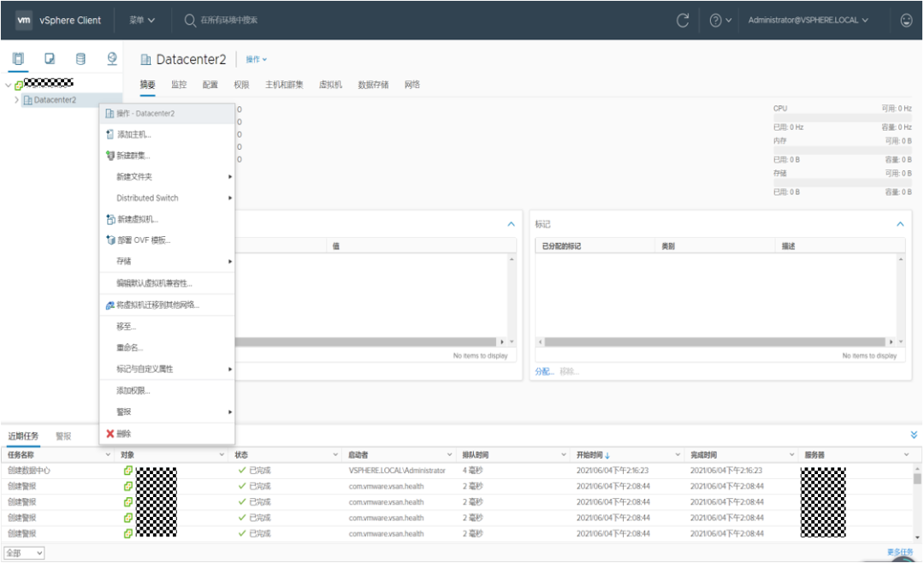Click tags panel horizontal scrollbar

pyautogui.click(x=714, y=342)
